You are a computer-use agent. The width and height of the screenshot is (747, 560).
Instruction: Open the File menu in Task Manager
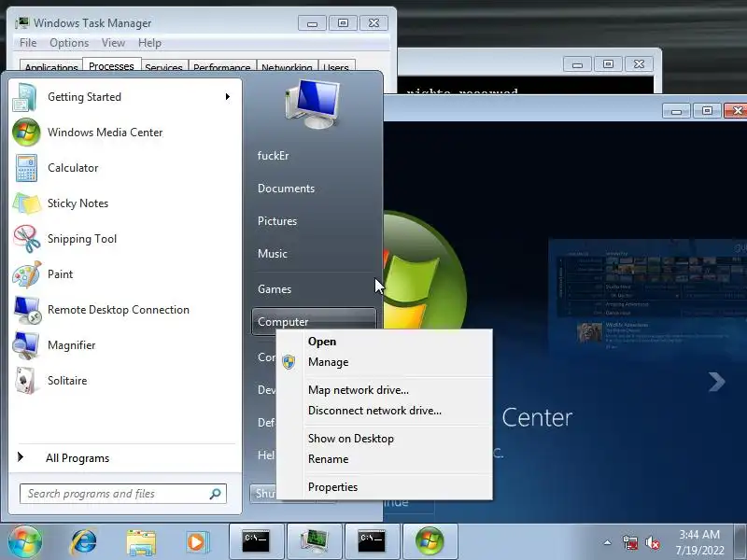coord(28,43)
